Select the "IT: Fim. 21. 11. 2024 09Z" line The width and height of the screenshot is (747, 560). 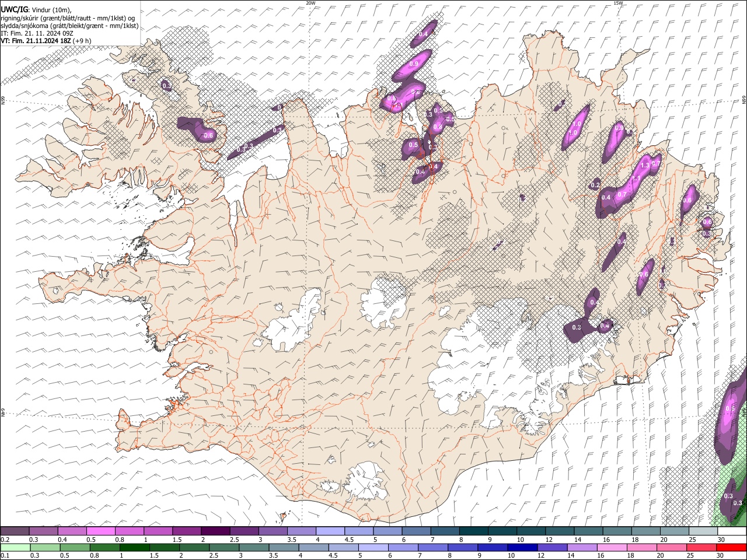37,33
